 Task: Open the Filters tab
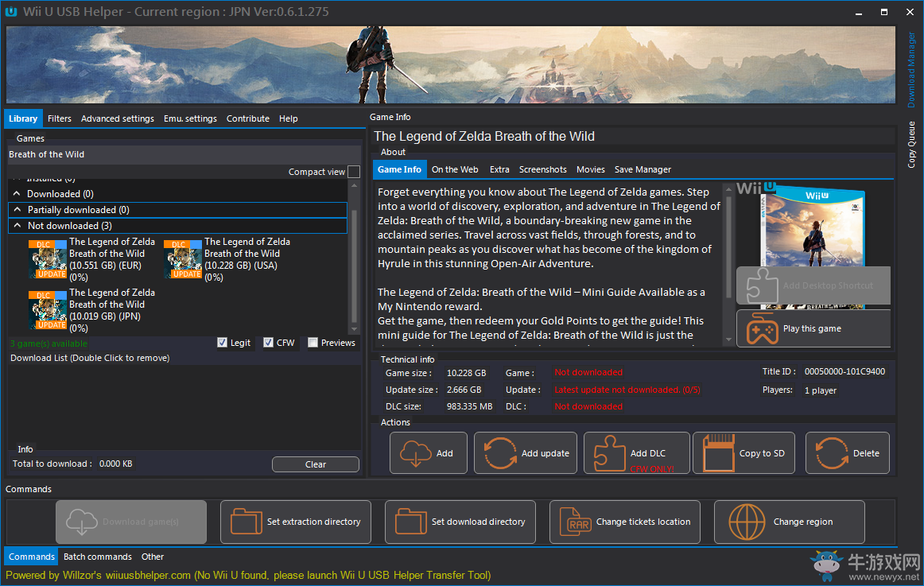tap(60, 118)
